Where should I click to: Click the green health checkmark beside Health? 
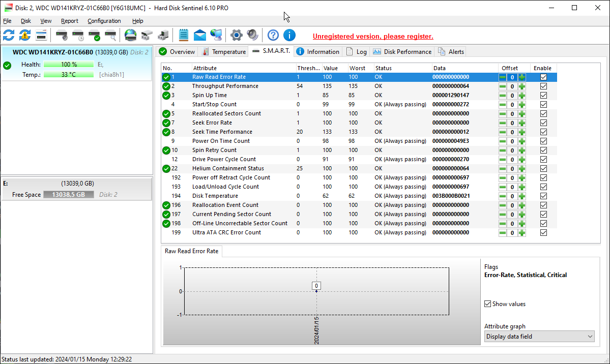(x=7, y=66)
